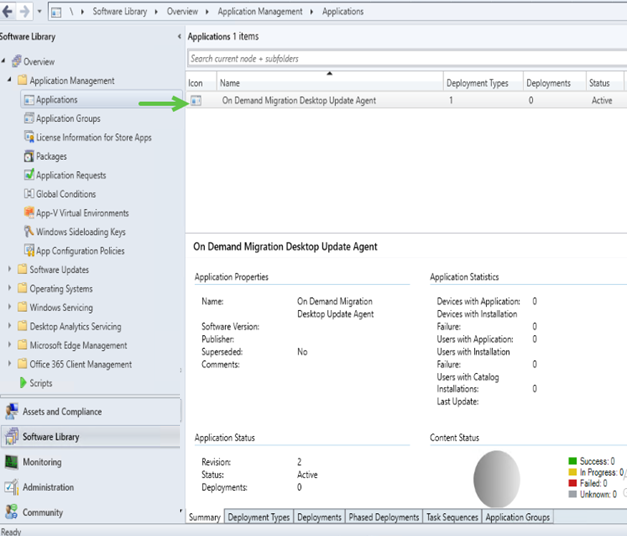Viewport: 627px width, 536px height.
Task: Open the Administration workspace
Action: tap(48, 487)
